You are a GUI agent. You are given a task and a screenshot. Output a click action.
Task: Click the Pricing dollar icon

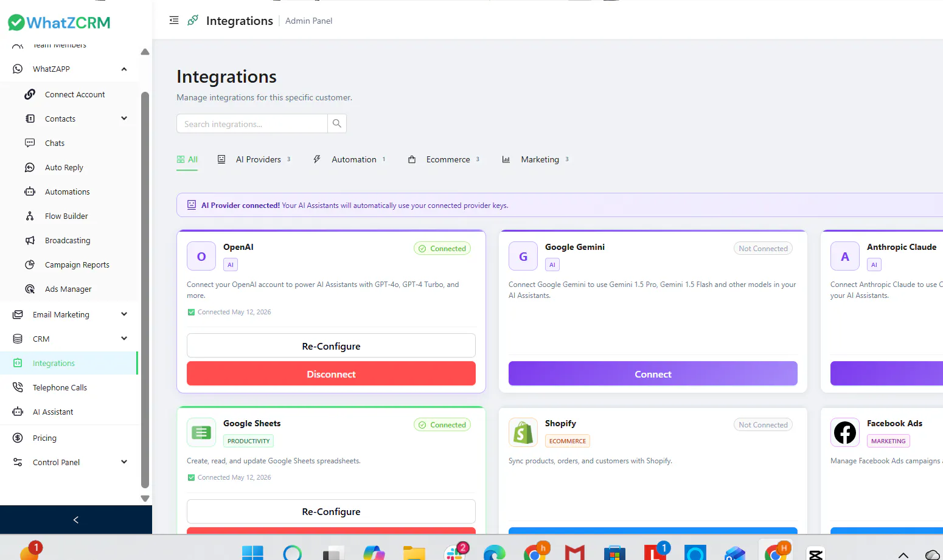(x=18, y=438)
